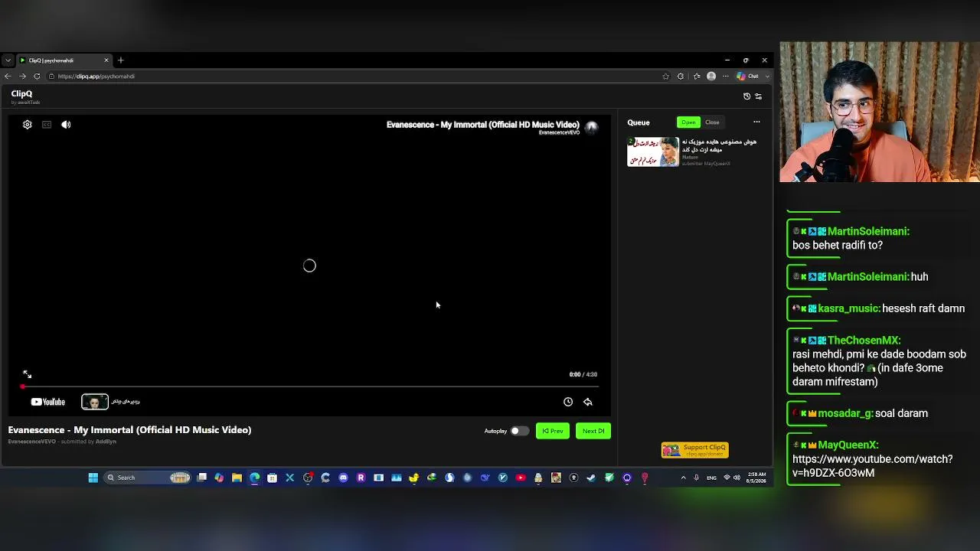Open Microsoft Edge from the taskbar

coord(254,478)
